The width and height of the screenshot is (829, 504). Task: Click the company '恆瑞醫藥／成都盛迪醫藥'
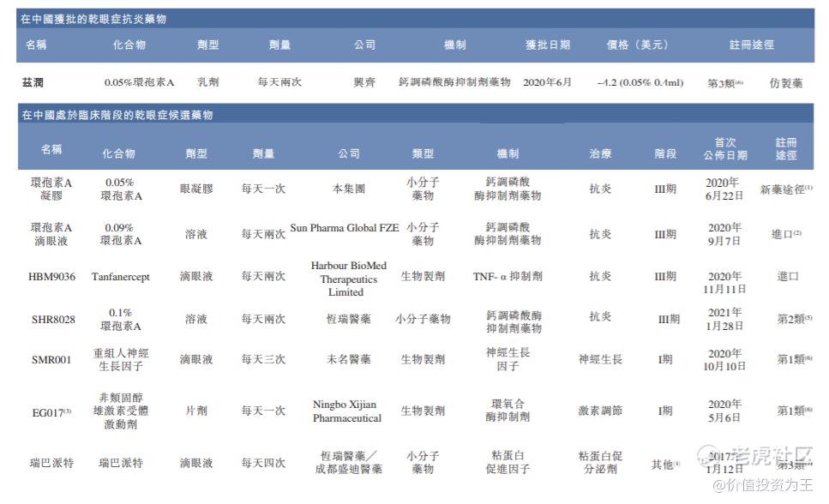tap(348, 462)
